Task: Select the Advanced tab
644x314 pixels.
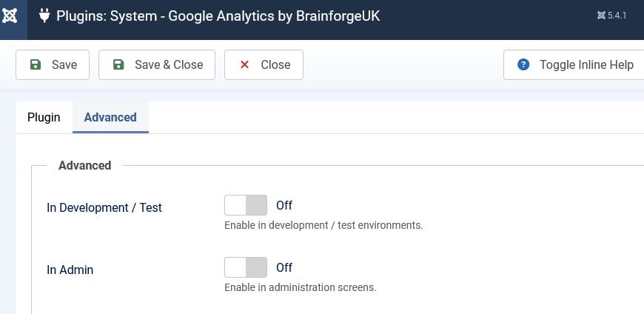Action: click(110, 117)
